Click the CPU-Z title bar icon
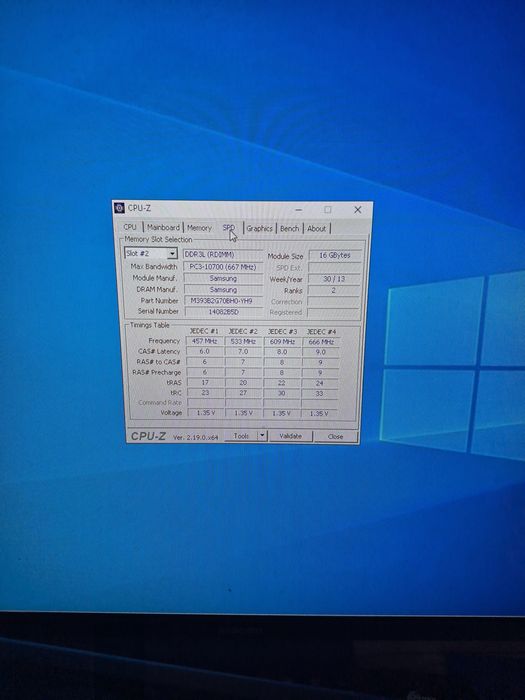The image size is (525, 700). click(x=119, y=208)
